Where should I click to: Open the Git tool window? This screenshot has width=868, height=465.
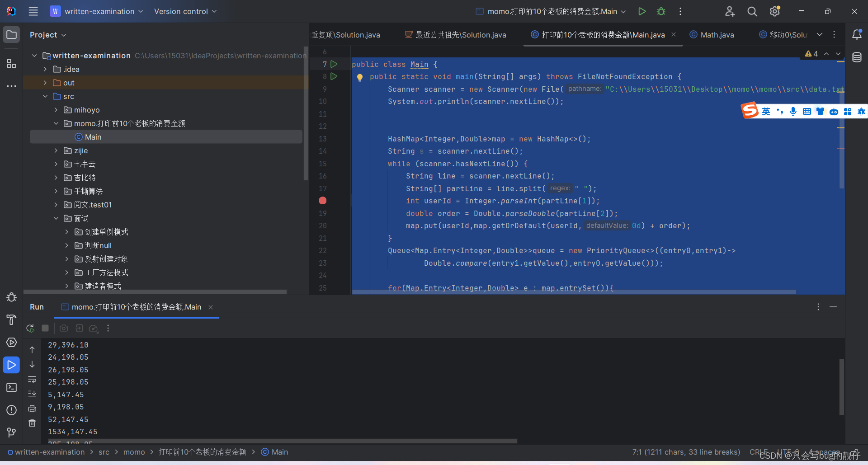pos(12,432)
